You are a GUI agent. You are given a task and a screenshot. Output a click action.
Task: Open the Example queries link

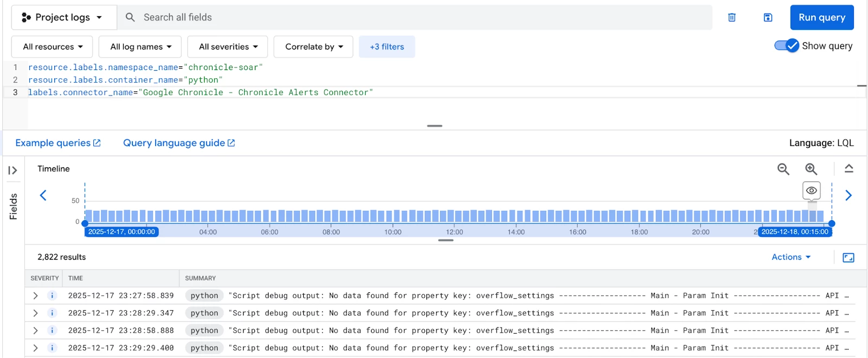click(x=58, y=143)
